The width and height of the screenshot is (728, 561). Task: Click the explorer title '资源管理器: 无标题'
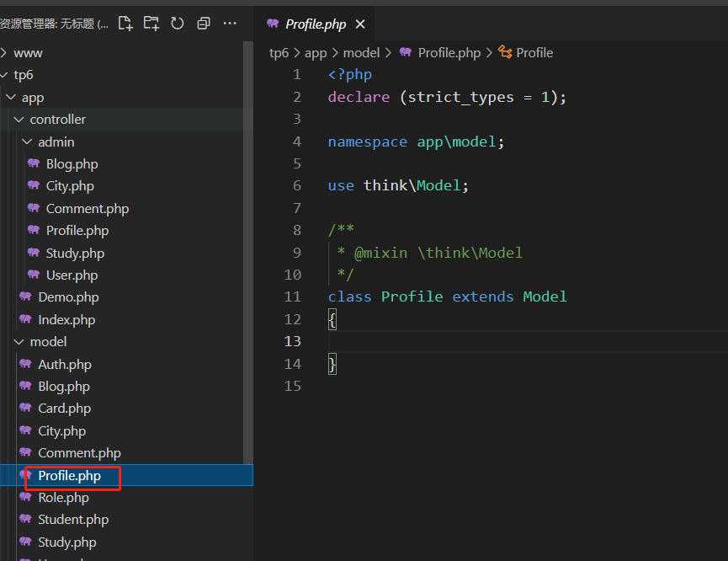click(54, 24)
